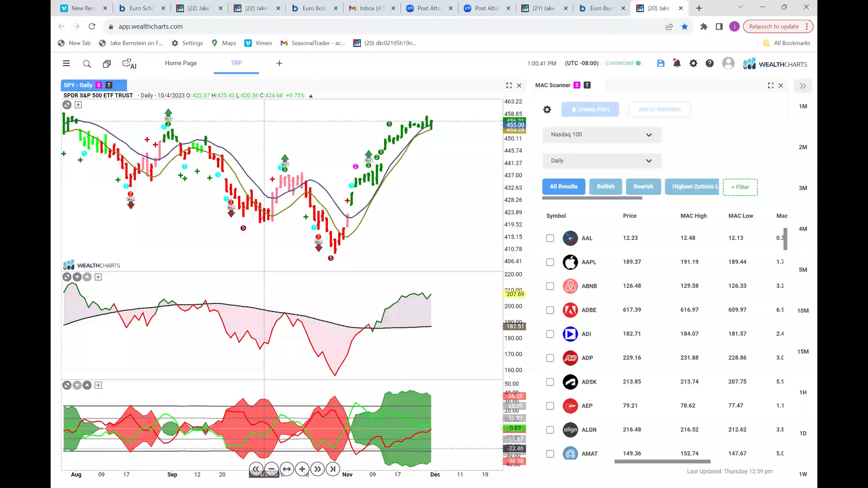Open MAC Scanner settings gear
This screenshot has height=488, width=868.
pyautogui.click(x=547, y=109)
